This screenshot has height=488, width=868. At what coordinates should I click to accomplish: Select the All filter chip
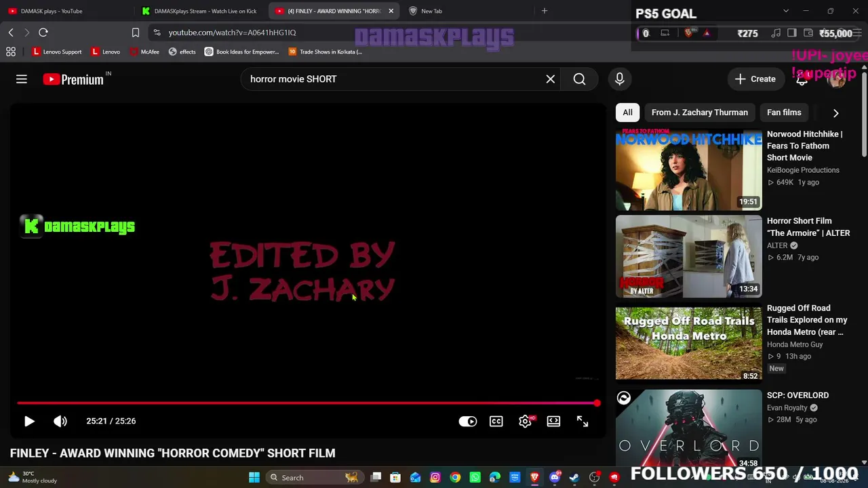pyautogui.click(x=628, y=113)
